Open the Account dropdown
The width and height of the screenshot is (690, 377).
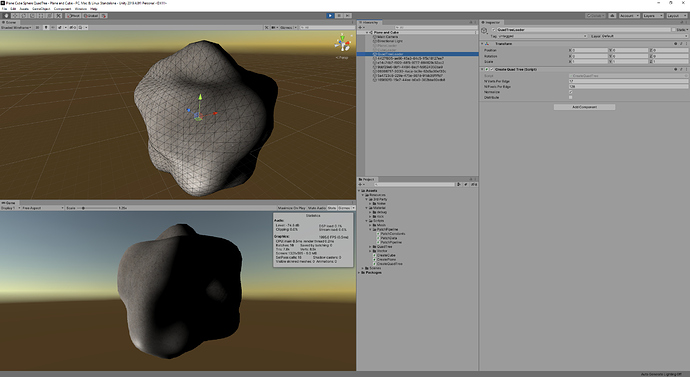629,16
